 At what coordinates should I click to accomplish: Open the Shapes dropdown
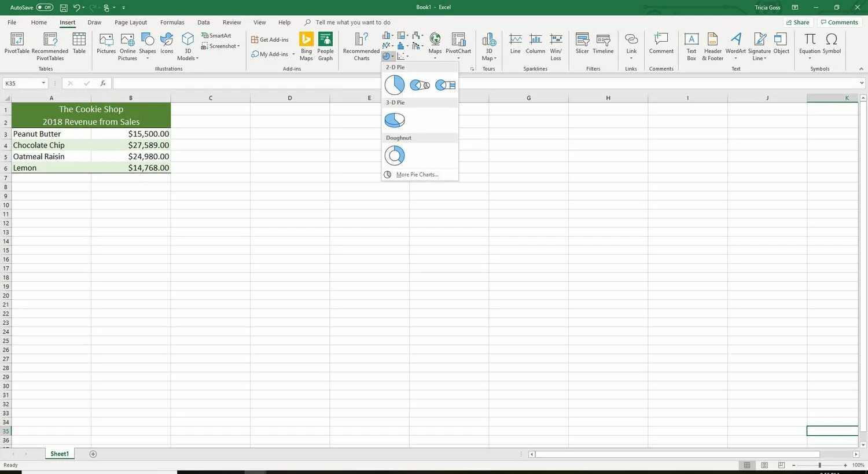point(148,46)
